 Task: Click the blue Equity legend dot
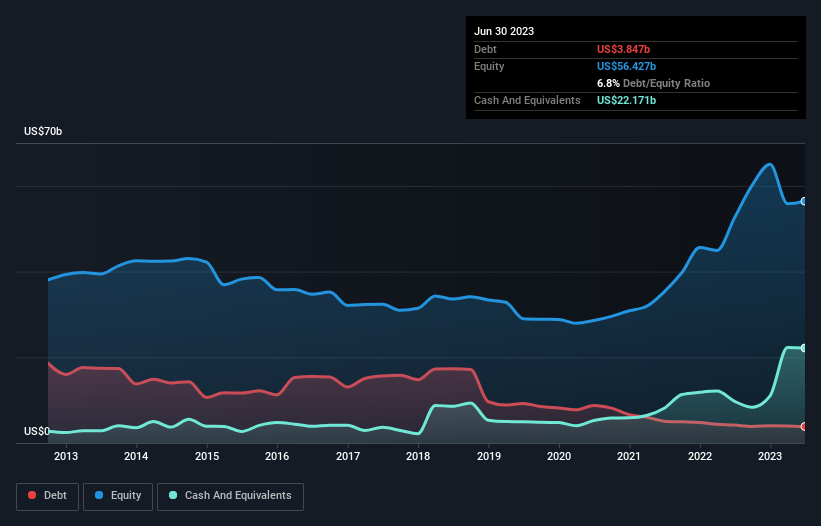click(x=99, y=495)
